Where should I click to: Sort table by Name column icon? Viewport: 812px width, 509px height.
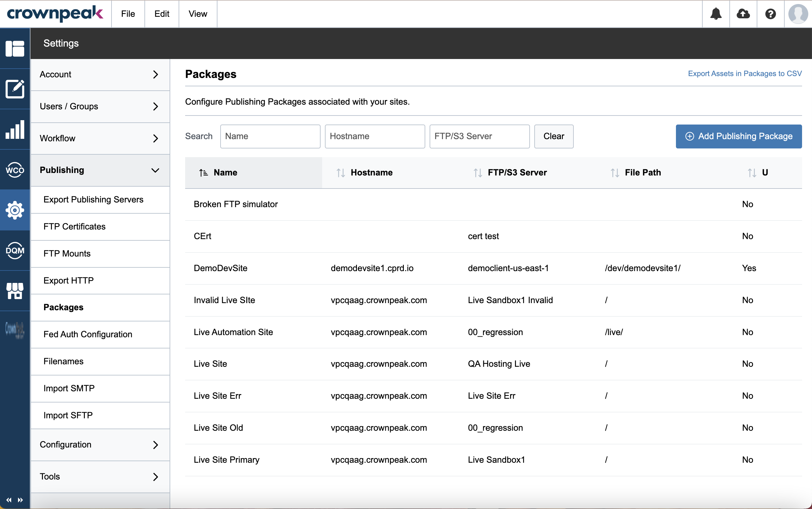203,173
